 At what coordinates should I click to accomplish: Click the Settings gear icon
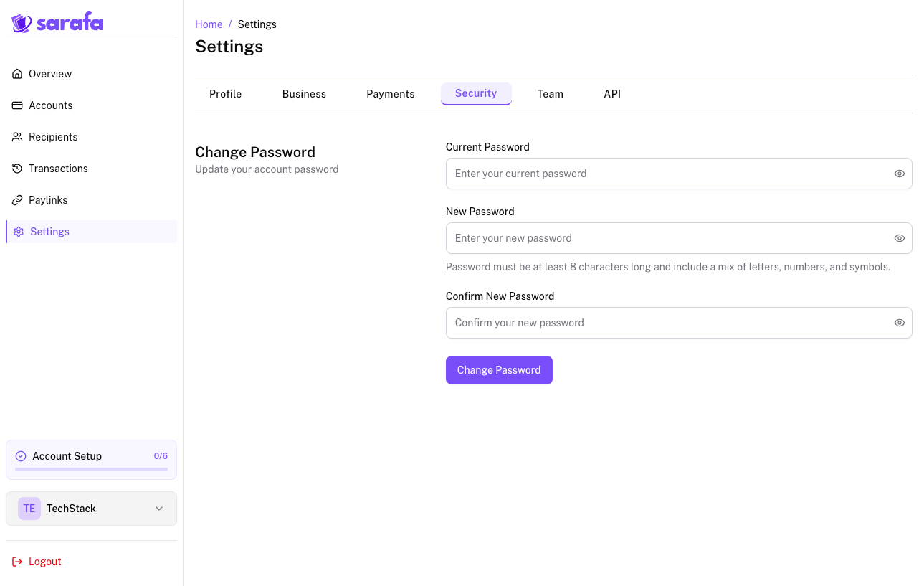pyautogui.click(x=19, y=232)
